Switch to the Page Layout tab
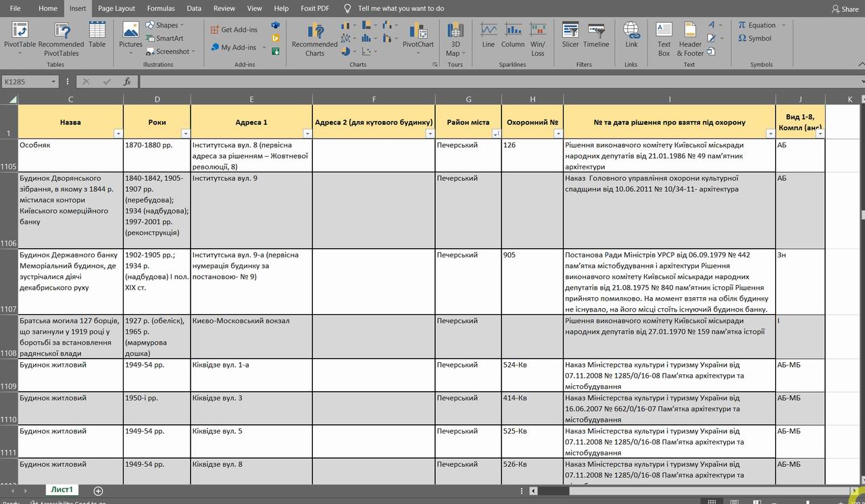Viewport: 865px width, 504px height. tap(116, 9)
